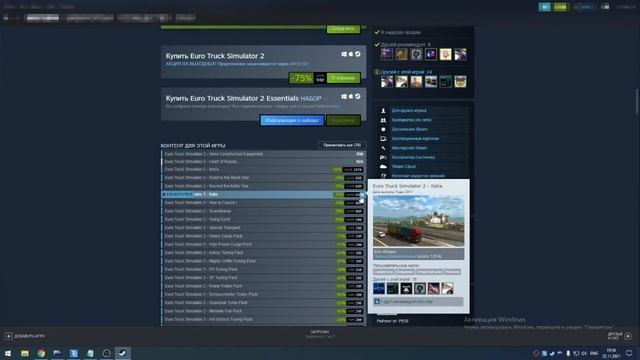640x360 pixels.
Task: Select the Road to the Black Sea DLC row
Action: click(x=264, y=178)
